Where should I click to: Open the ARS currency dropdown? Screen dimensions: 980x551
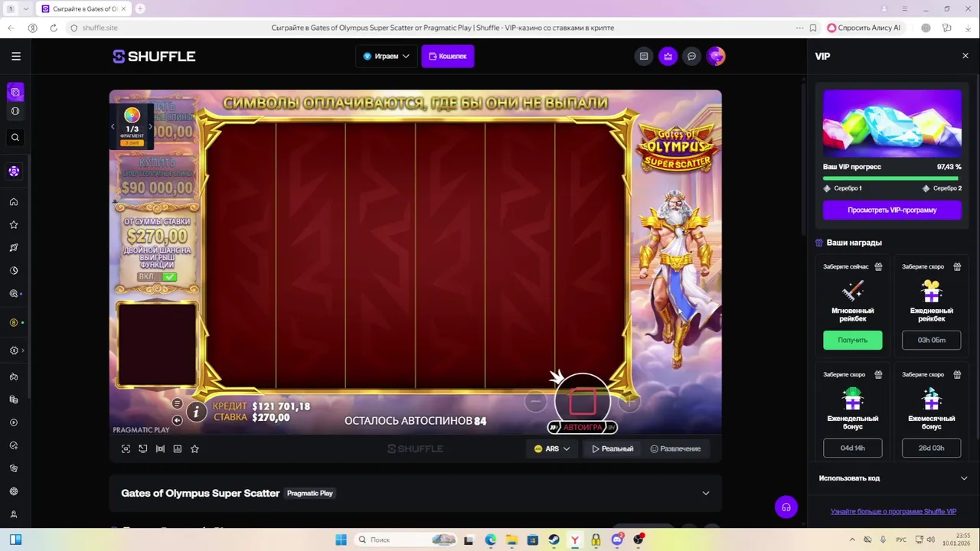pyautogui.click(x=552, y=449)
